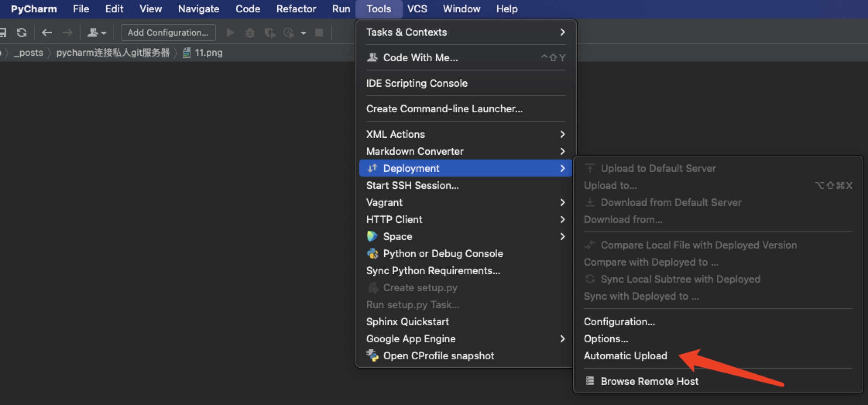The height and width of the screenshot is (405, 868).
Task: Open the Run menu
Action: coord(341,9)
